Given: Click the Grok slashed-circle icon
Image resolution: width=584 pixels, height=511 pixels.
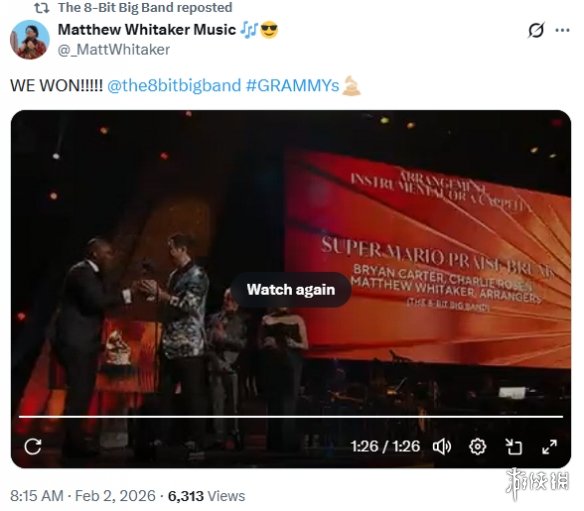Looking at the screenshot, I should pyautogui.click(x=536, y=30).
